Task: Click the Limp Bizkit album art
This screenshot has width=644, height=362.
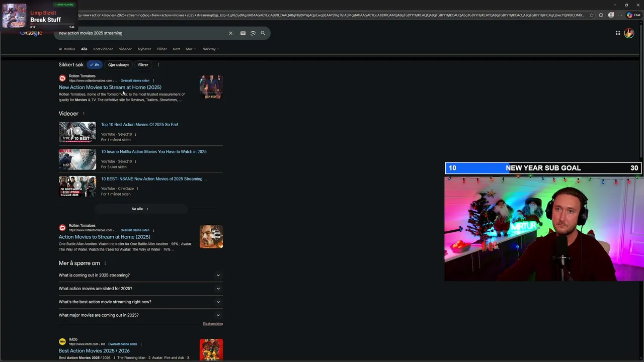Action: pos(14,16)
